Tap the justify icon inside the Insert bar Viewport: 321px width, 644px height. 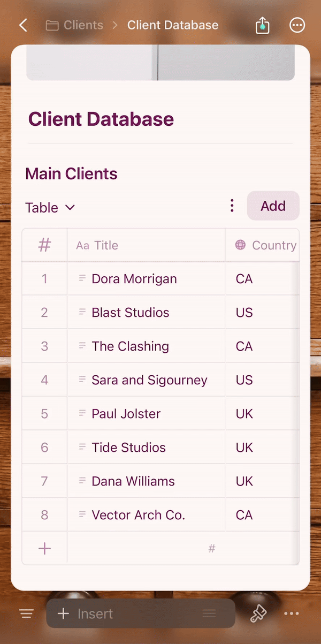point(210,613)
